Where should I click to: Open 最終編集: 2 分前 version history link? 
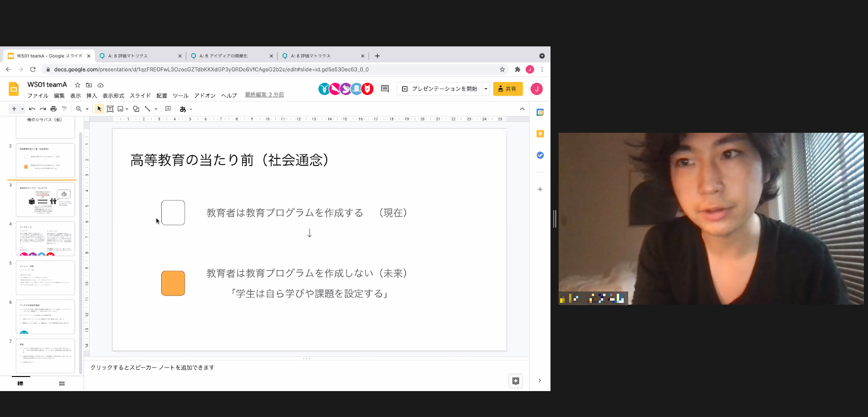(264, 95)
